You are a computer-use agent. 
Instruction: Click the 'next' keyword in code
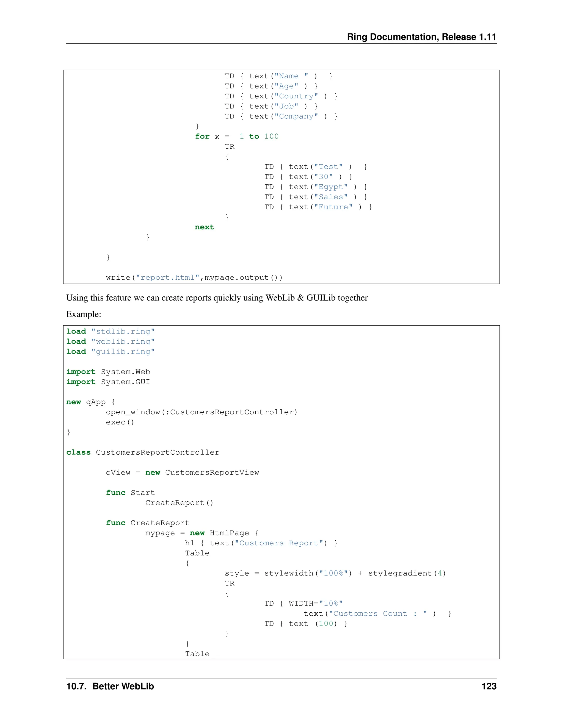coord(204,227)
